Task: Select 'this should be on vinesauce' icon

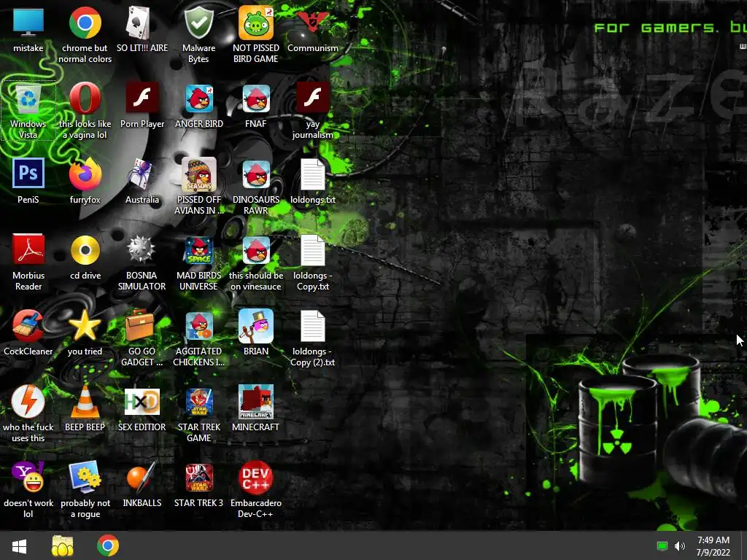Action: tap(256, 250)
